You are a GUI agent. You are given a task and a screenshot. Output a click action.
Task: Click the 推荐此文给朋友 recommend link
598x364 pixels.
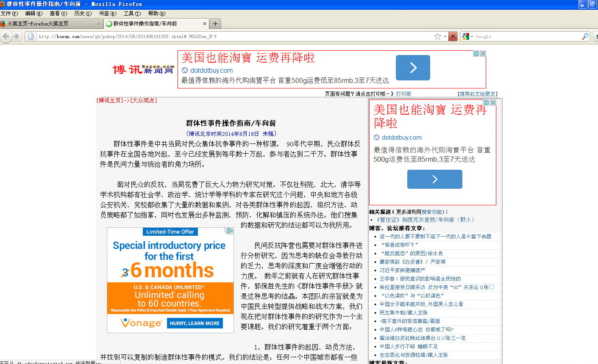[x=477, y=94]
